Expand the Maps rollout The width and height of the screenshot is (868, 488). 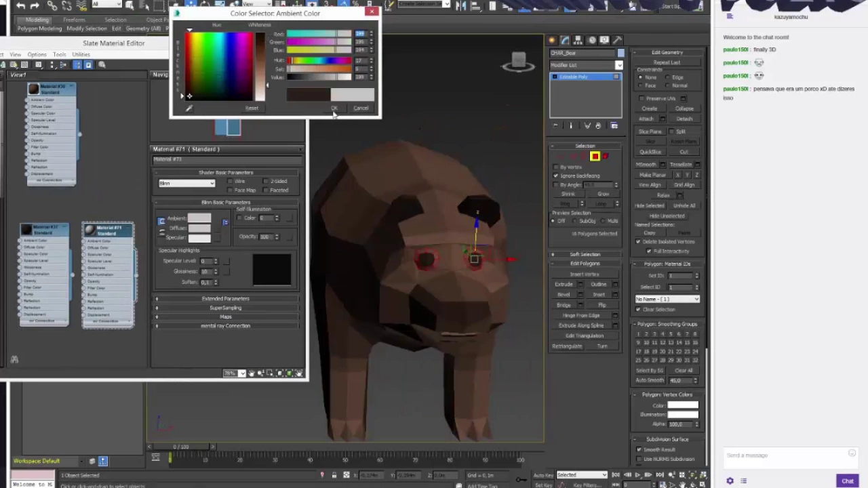[226, 317]
